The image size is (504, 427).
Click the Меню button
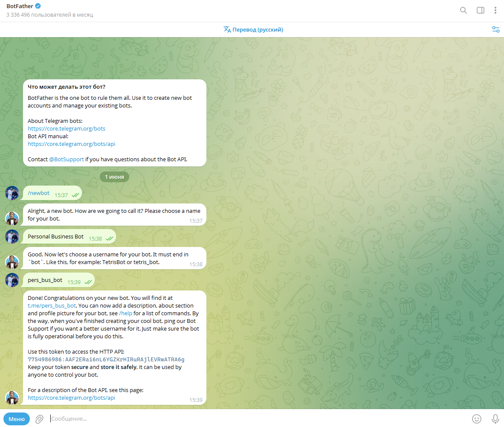coord(17,419)
